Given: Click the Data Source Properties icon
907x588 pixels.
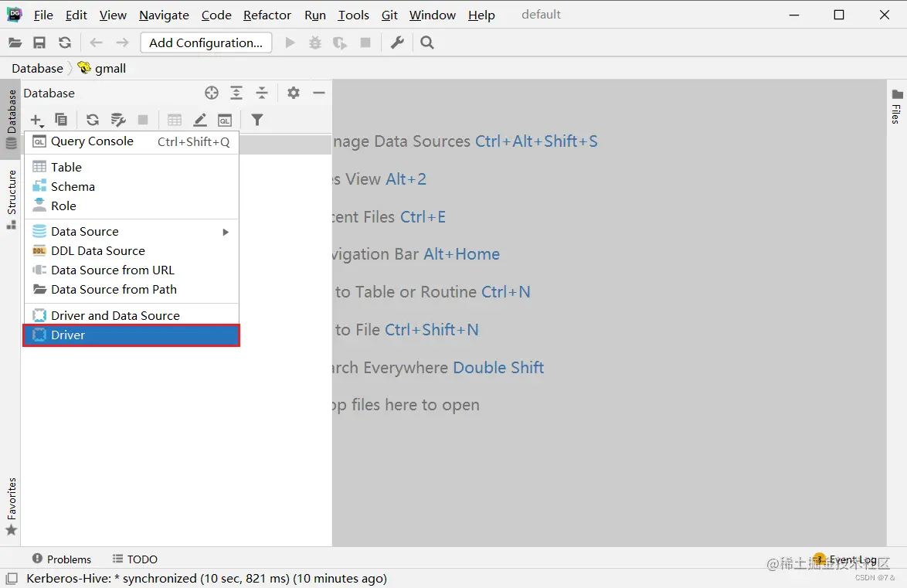Looking at the screenshot, I should click(118, 120).
